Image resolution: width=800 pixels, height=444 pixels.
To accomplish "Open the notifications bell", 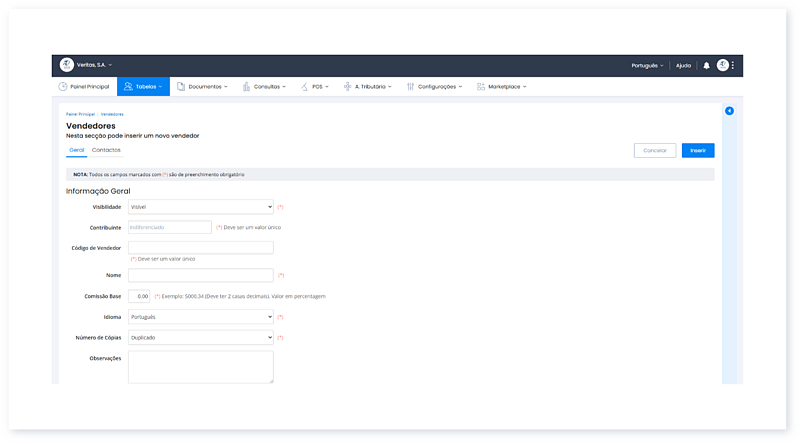I will (706, 65).
